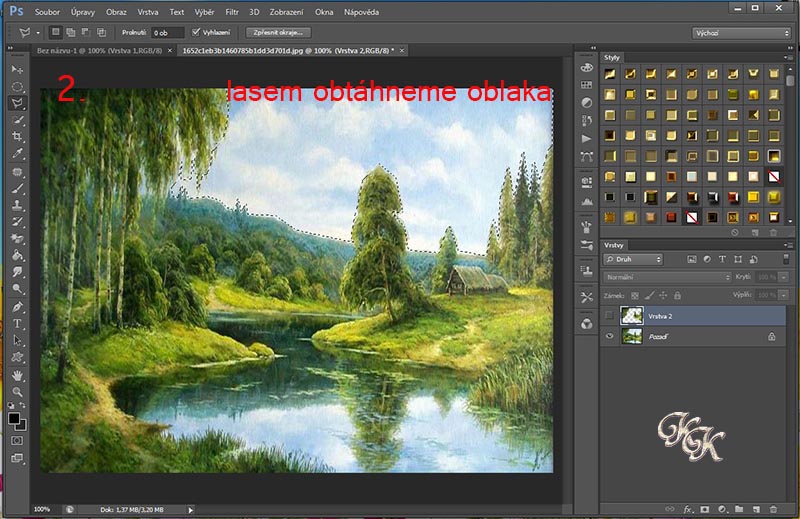The image size is (800, 519).
Task: Toggle the Vyhlazení checkbox
Action: click(195, 32)
